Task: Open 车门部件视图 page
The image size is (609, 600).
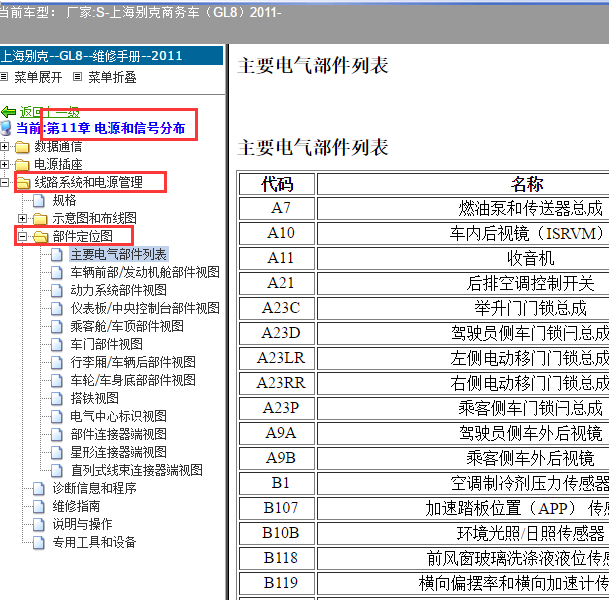Action: point(106,344)
